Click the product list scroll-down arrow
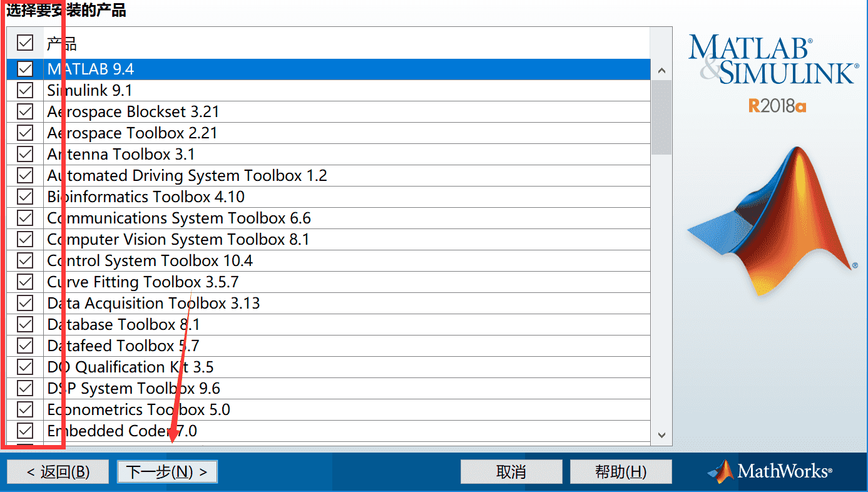868x492 pixels. 661,434
